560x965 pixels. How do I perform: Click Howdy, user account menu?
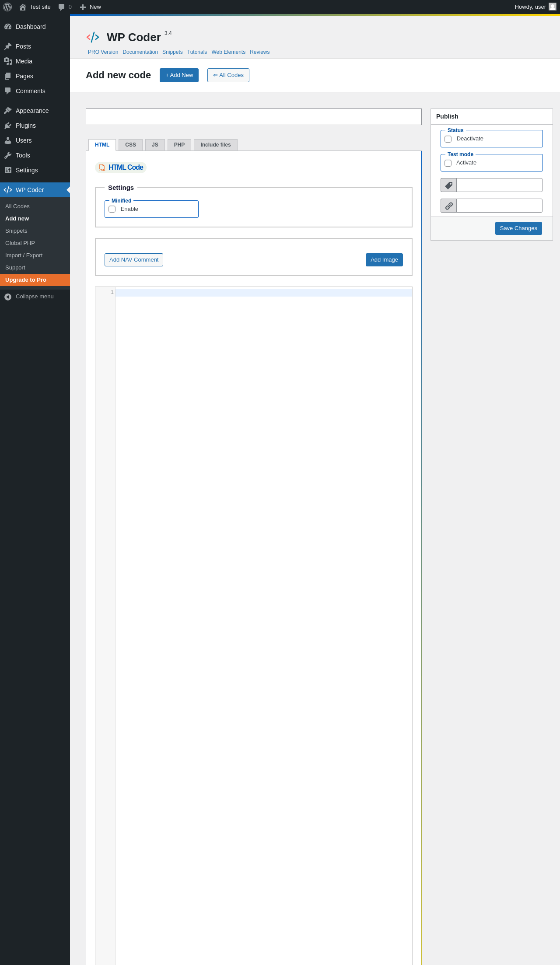pyautogui.click(x=535, y=7)
